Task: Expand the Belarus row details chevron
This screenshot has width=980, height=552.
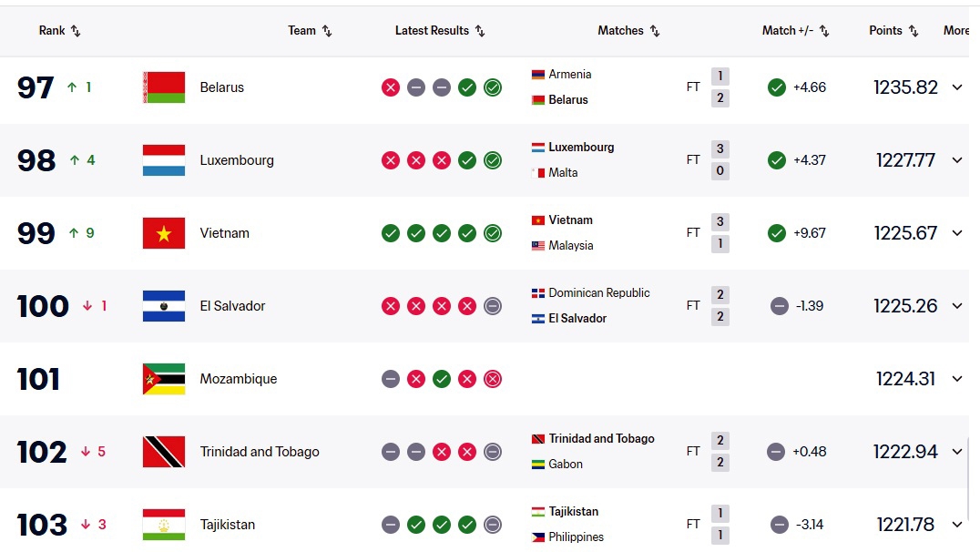Action: click(957, 87)
